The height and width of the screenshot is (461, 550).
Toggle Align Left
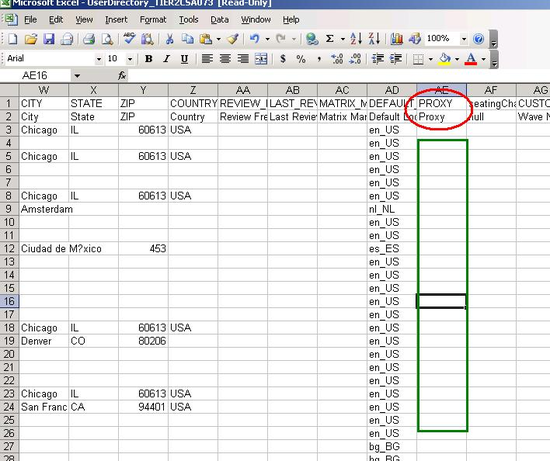point(207,59)
